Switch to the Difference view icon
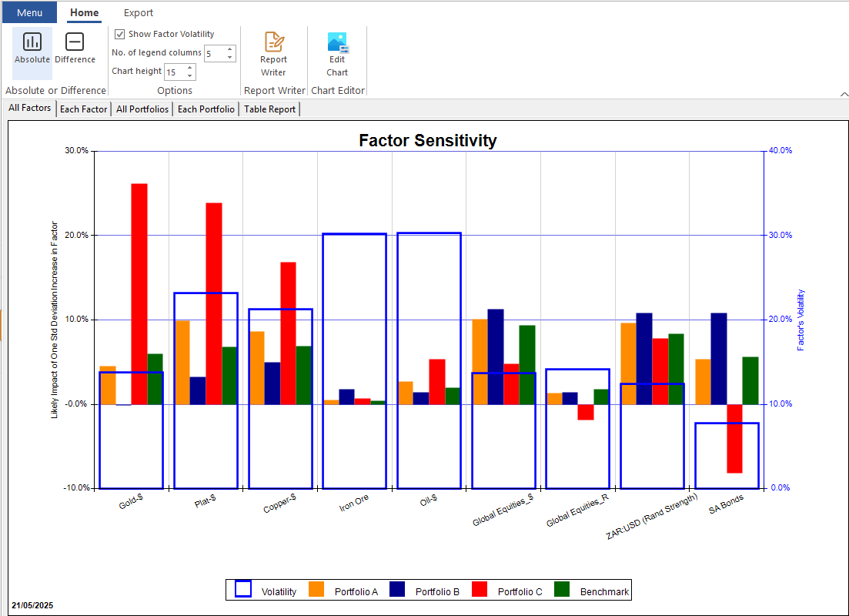 click(x=74, y=42)
